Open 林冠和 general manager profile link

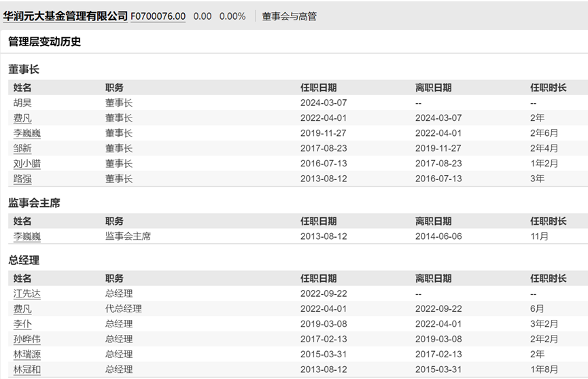[27, 369]
